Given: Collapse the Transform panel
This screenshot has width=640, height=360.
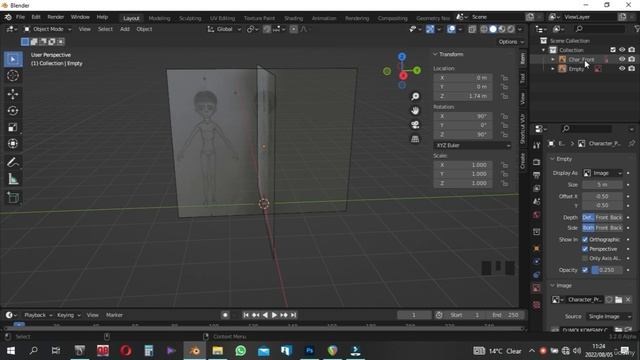Looking at the screenshot, I should coord(435,54).
